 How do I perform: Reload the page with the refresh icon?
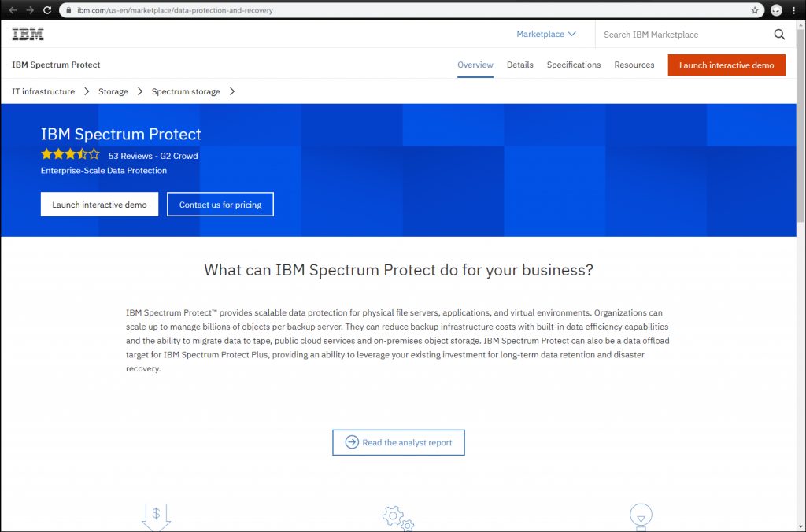point(46,10)
